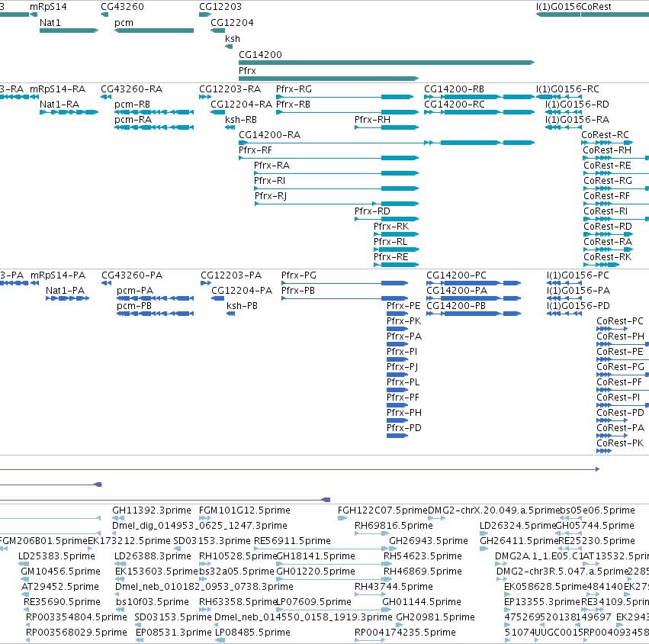Select the CoRest-RH transcript label
This screenshot has width=649, height=644.
[607, 150]
